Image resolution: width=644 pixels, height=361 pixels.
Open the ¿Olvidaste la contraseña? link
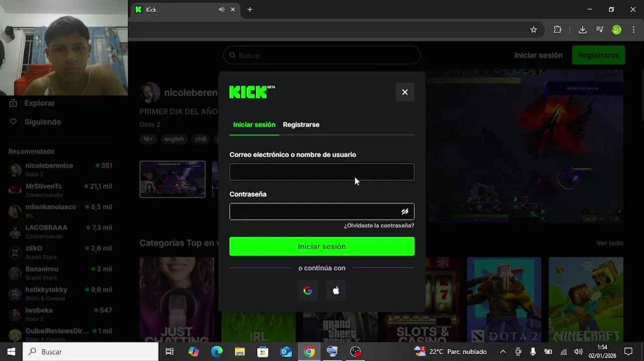click(x=379, y=226)
